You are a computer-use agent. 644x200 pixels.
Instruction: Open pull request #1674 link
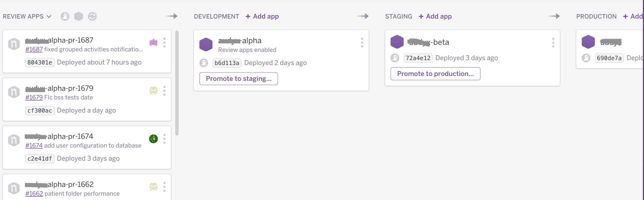(34, 145)
